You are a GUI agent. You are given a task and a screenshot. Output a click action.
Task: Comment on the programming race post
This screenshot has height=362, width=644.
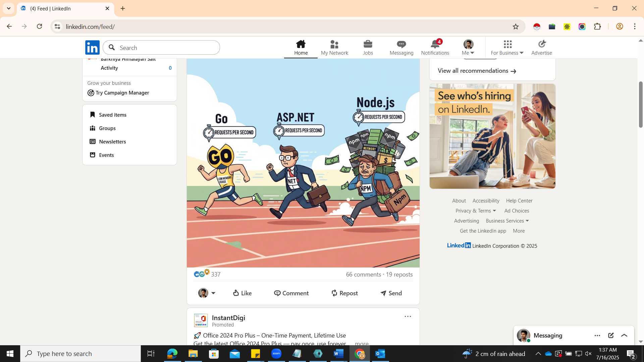(x=291, y=293)
